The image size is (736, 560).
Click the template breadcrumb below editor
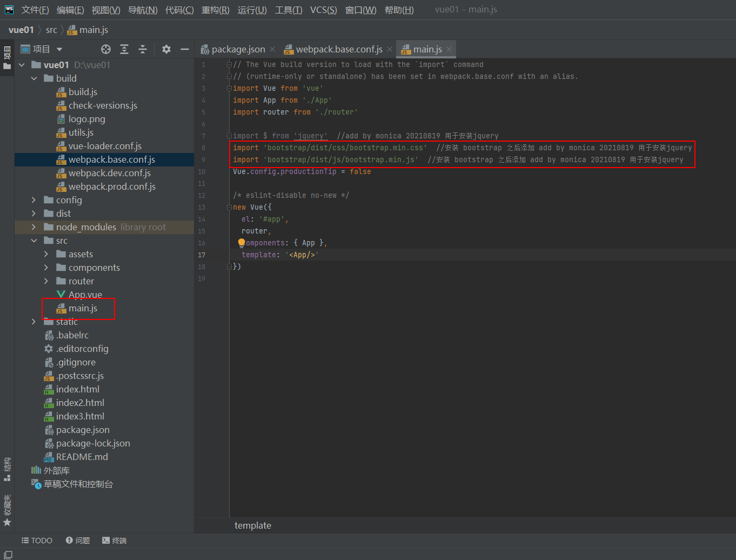253,525
